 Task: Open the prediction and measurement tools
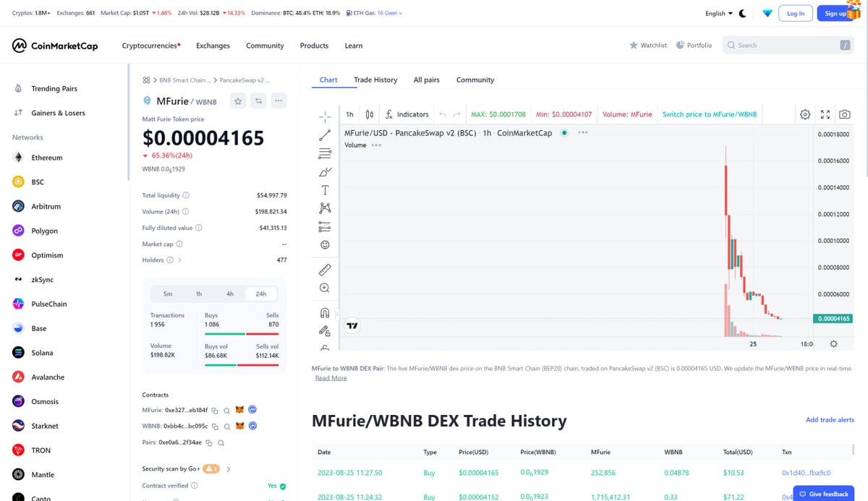pyautogui.click(x=325, y=227)
